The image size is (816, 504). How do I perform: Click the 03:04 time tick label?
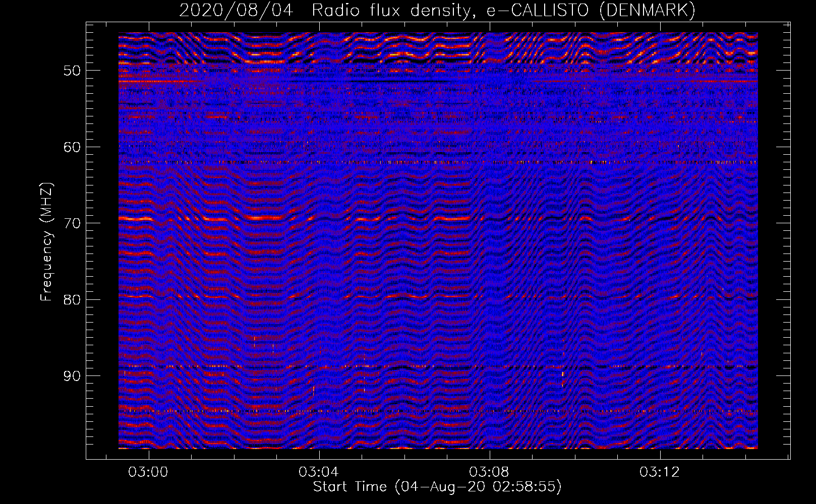[x=319, y=472]
